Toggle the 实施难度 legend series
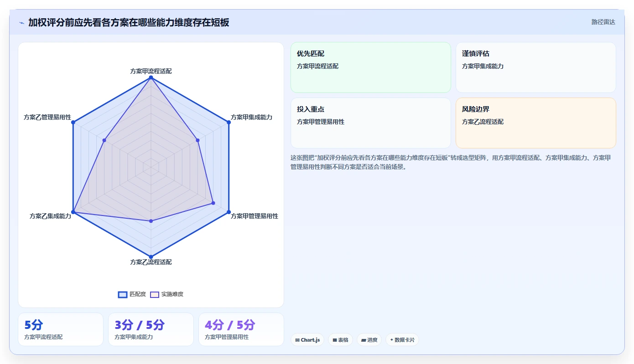Viewport: 634px width, 364px height. [167, 294]
